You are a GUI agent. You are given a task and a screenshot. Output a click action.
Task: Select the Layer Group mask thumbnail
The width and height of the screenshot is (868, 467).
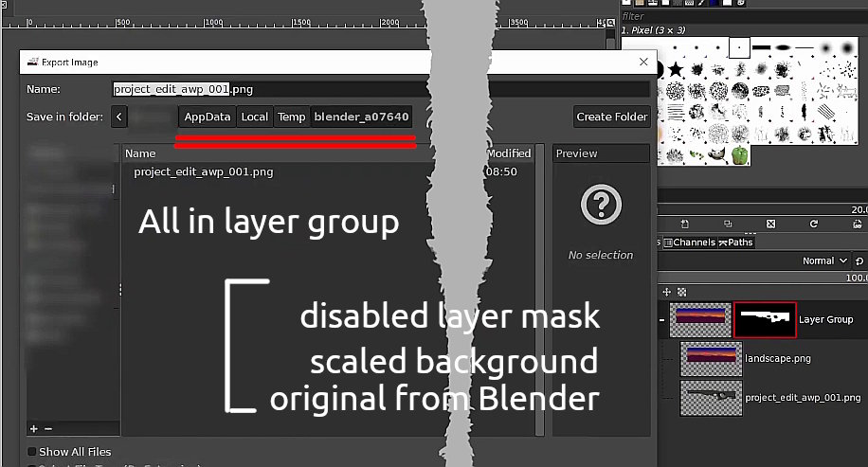point(765,319)
